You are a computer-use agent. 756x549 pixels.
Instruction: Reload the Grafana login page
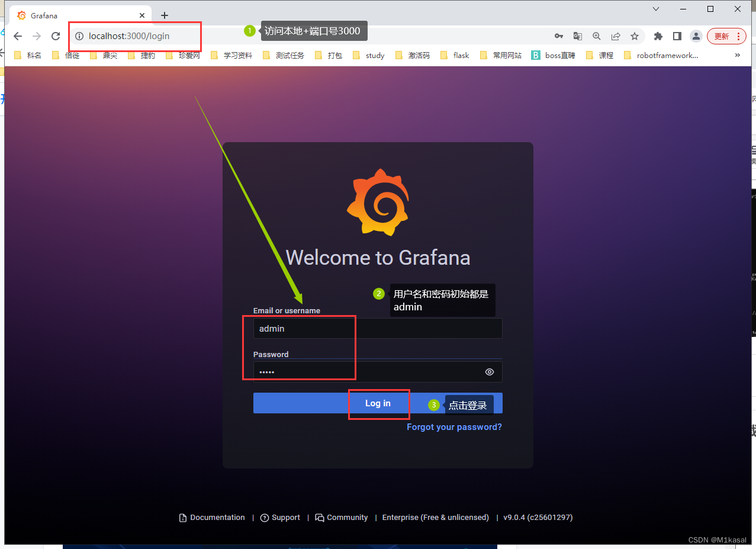pyautogui.click(x=56, y=36)
